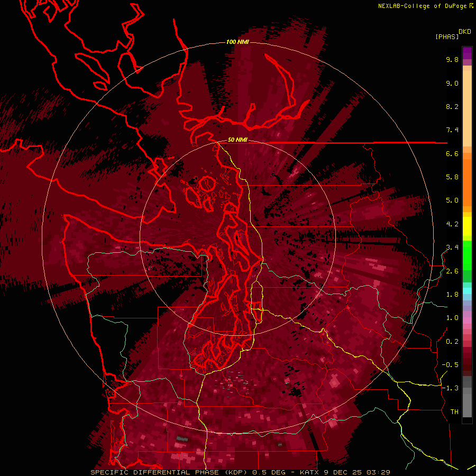Image resolution: width=476 pixels, height=476 pixels.
Task: Pick the yellow segment of the color bar
Action: (467, 226)
